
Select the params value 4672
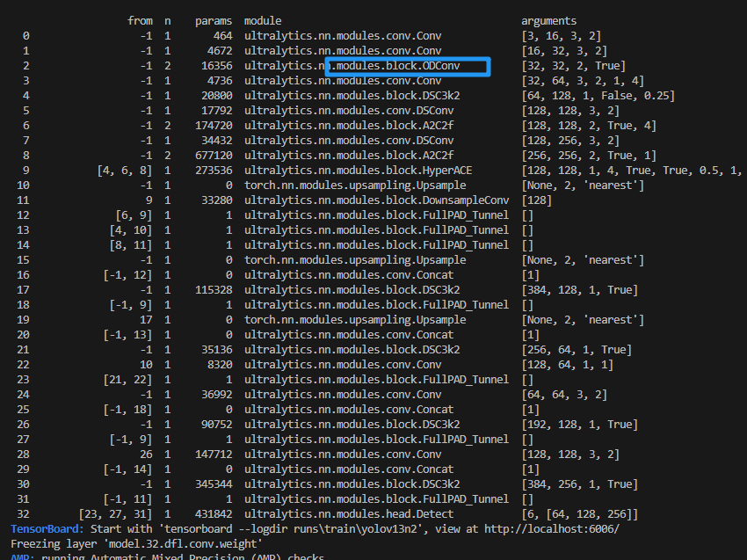click(x=220, y=50)
